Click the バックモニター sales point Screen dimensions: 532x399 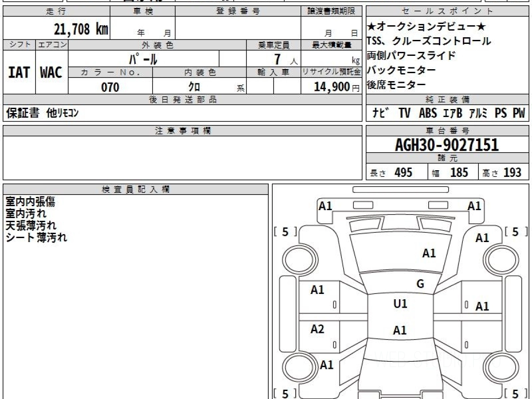(x=401, y=70)
